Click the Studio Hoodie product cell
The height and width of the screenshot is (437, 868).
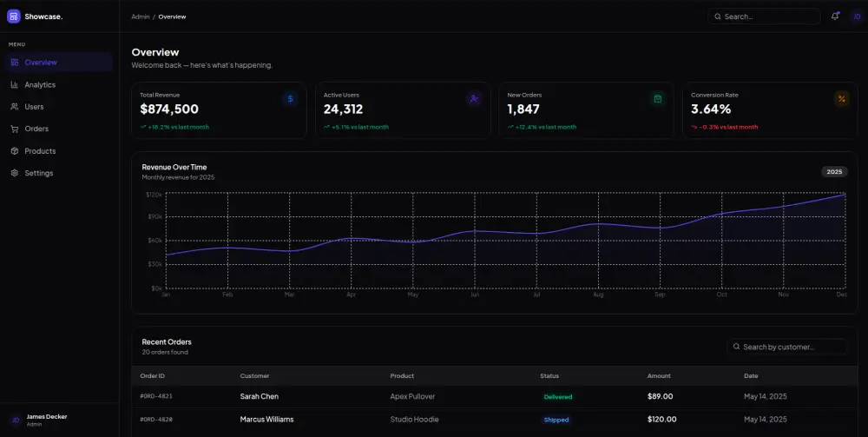415,420
